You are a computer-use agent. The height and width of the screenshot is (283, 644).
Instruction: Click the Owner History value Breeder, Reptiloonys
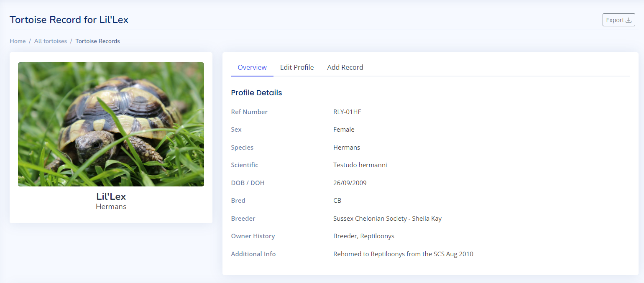364,236
